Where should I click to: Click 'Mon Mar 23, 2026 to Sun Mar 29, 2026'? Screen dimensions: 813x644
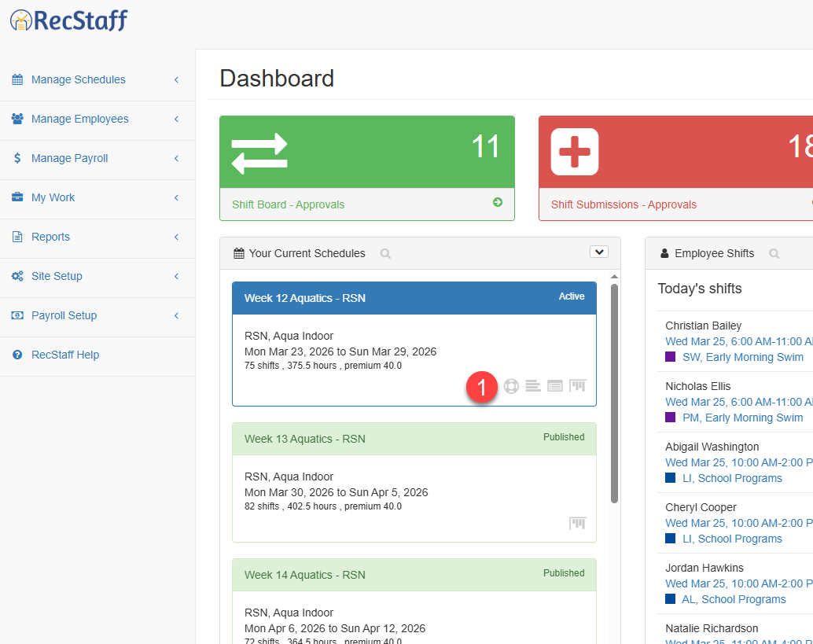tap(340, 352)
